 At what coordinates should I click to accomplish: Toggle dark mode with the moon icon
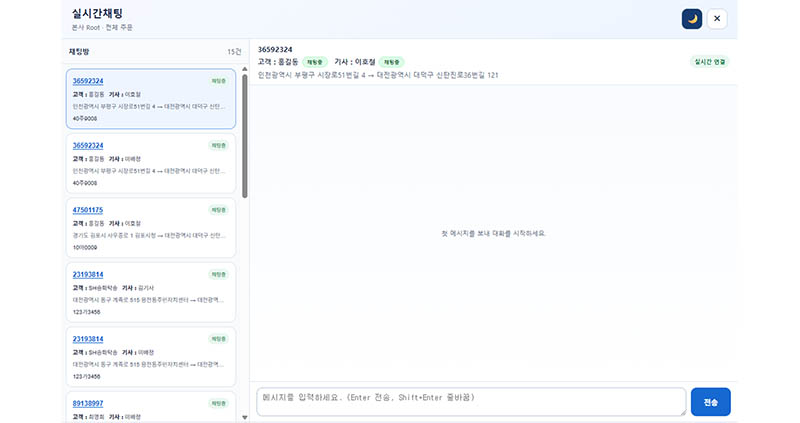click(x=692, y=19)
